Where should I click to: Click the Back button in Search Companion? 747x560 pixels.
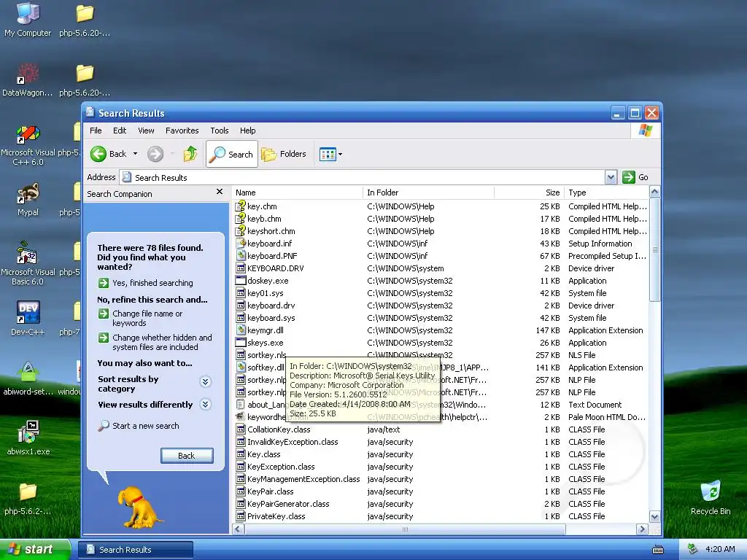[187, 456]
